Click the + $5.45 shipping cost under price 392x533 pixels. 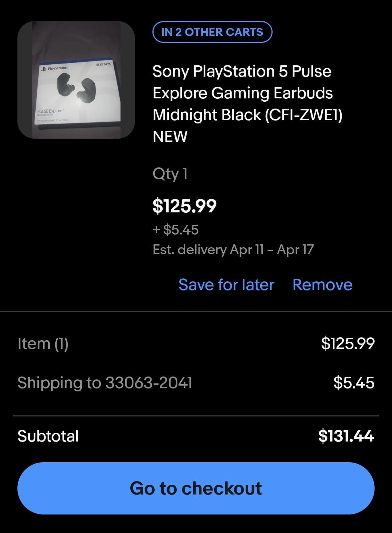[x=176, y=229]
